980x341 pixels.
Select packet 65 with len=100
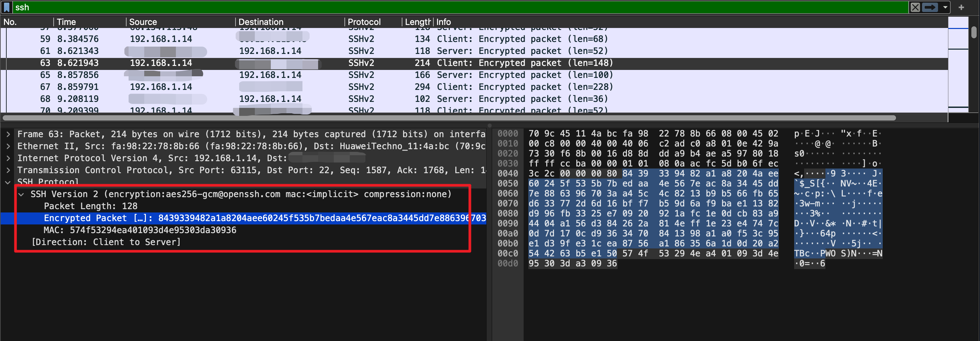(x=474, y=75)
